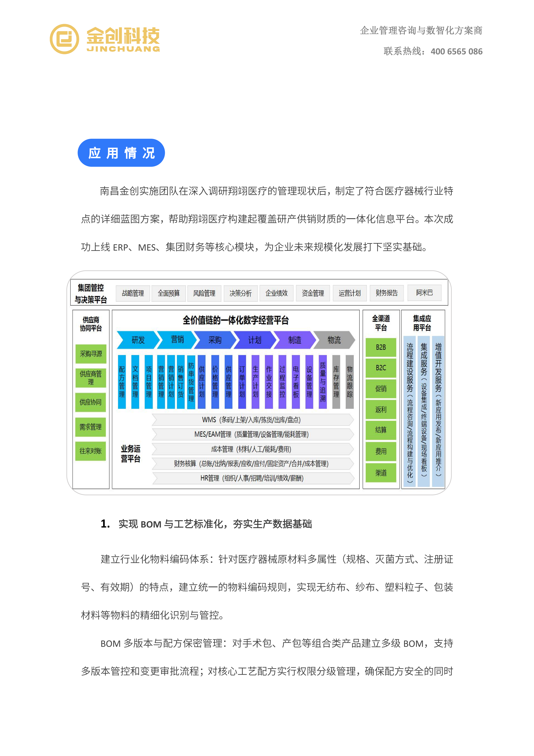Image resolution: width=534 pixels, height=756 pixels.
Task: Click the 配方管理 vertical bar
Action: pyautogui.click(x=122, y=382)
